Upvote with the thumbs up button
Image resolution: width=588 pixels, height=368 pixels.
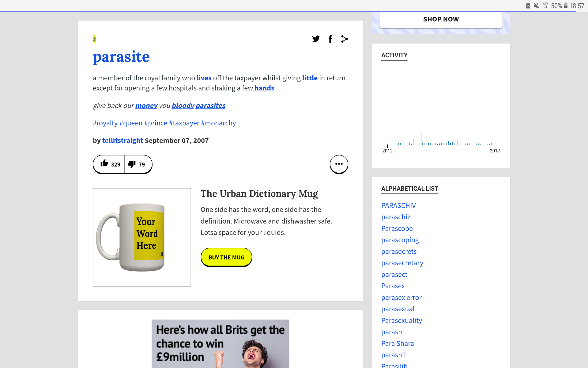click(x=109, y=164)
